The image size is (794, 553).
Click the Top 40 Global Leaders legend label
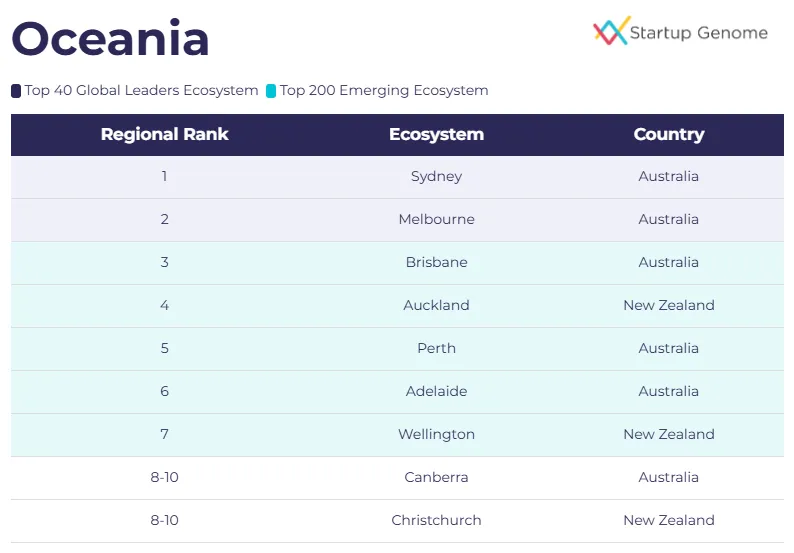pos(142,91)
